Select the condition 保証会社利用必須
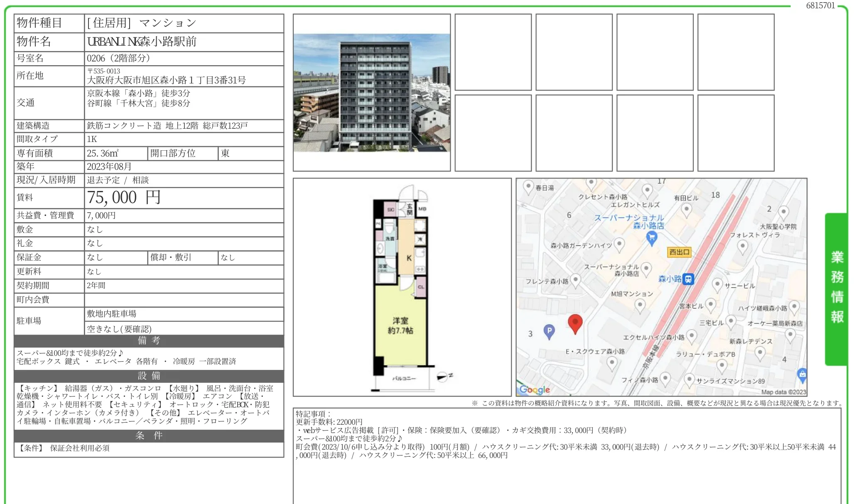The height and width of the screenshot is (504, 854). pos(80,448)
